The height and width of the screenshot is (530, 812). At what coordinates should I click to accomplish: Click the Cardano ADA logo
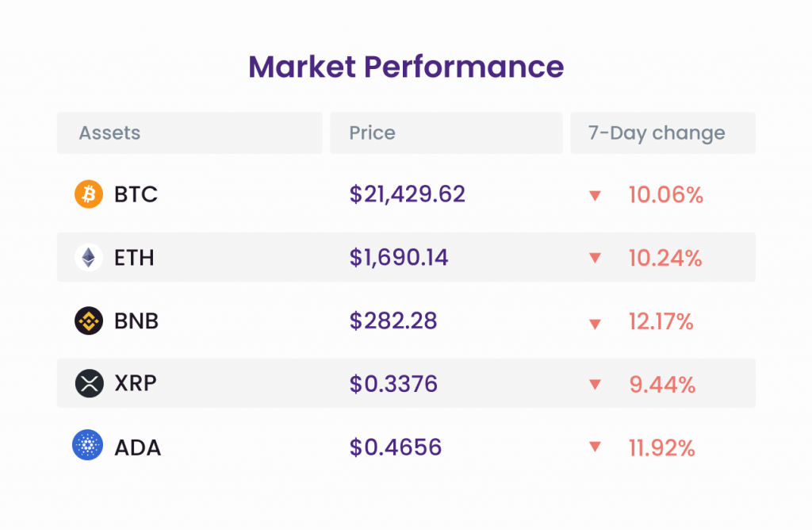tap(87, 445)
